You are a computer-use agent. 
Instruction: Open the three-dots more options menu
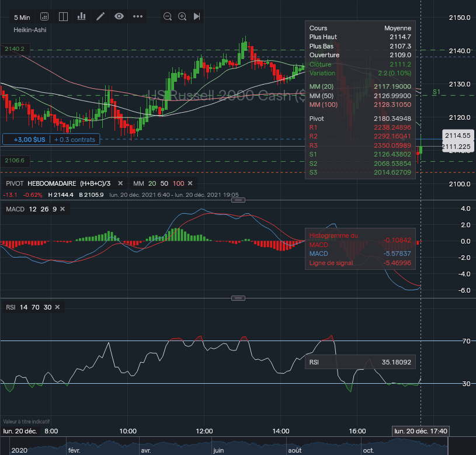[138, 16]
